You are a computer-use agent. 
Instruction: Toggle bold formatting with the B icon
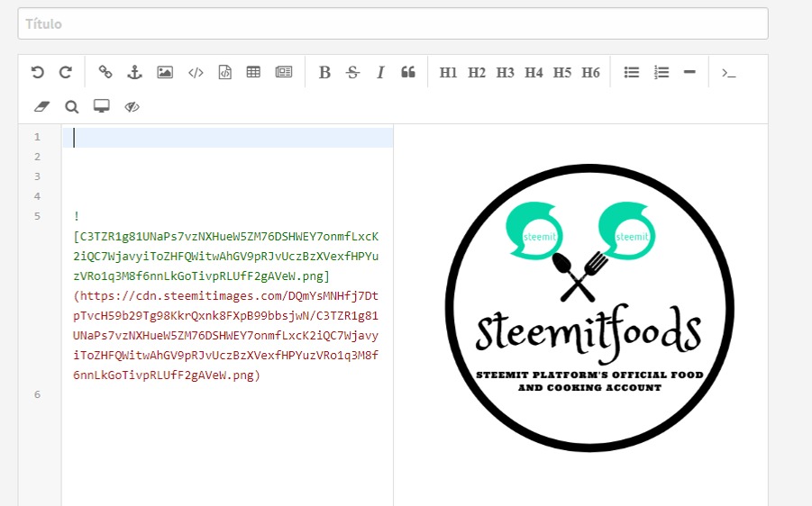click(324, 72)
